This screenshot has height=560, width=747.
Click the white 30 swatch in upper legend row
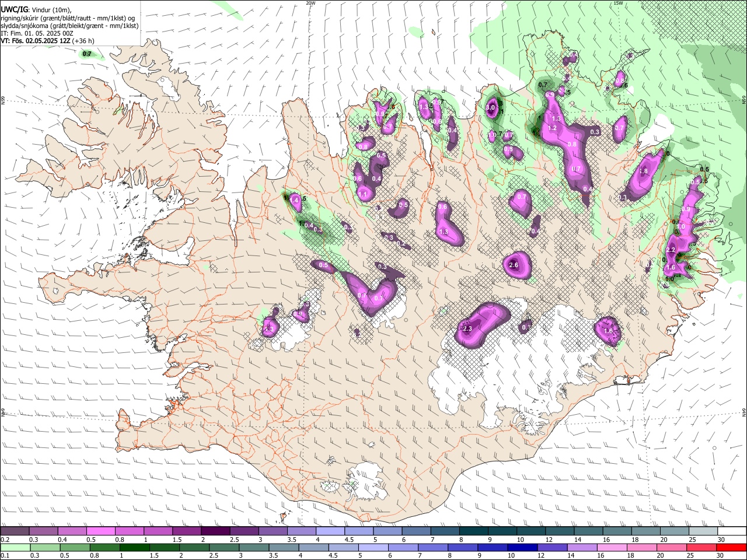tap(732, 531)
